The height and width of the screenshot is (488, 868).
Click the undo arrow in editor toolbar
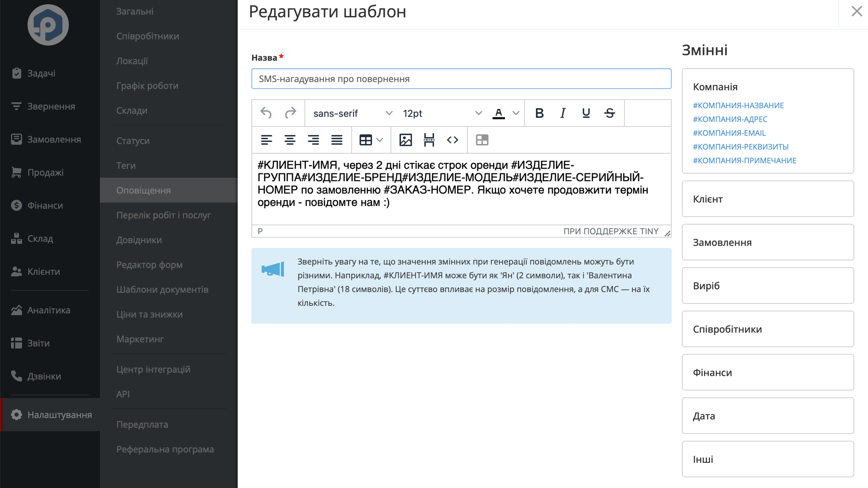[266, 113]
